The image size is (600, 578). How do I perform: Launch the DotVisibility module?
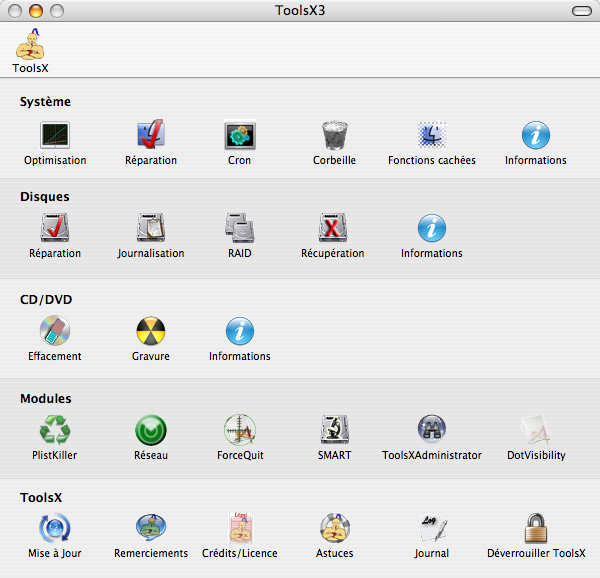pyautogui.click(x=536, y=430)
